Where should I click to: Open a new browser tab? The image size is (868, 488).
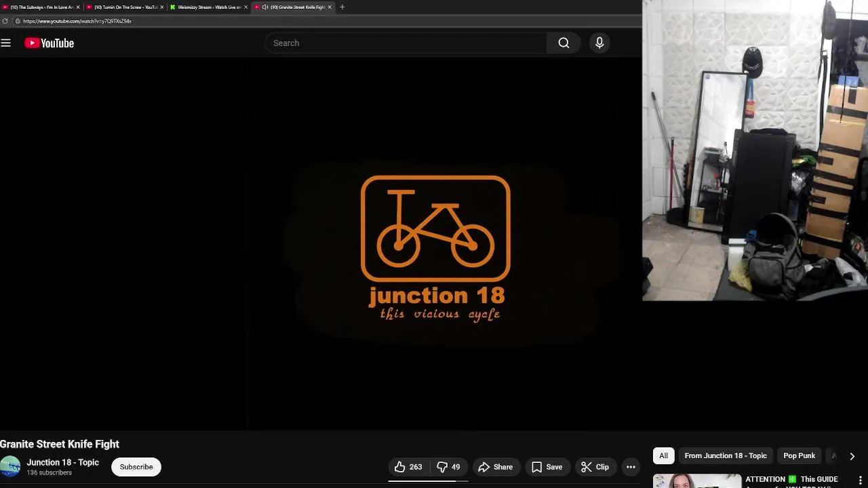(342, 7)
